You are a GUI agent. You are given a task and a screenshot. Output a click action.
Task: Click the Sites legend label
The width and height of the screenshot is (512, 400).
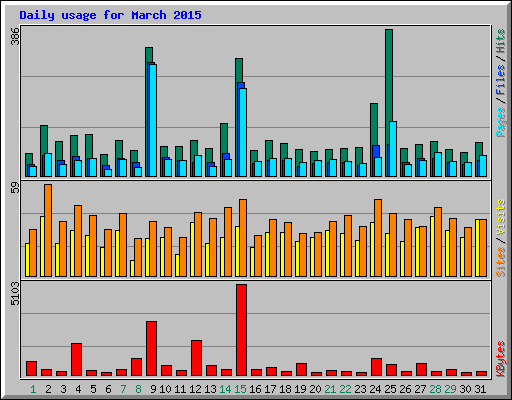click(x=500, y=262)
